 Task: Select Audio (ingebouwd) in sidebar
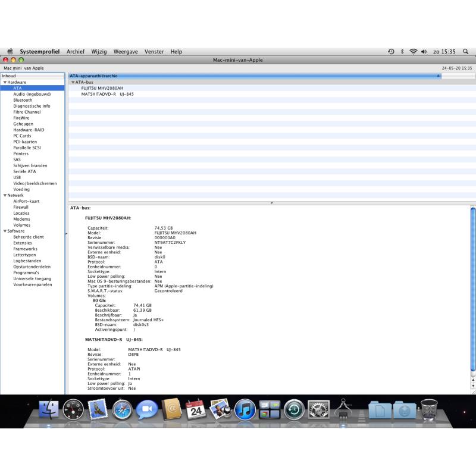tap(32, 94)
